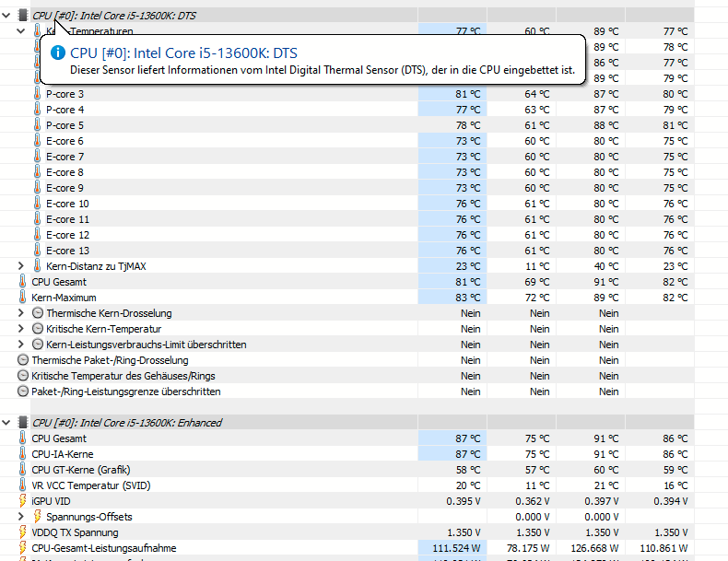Click thermometer icon of CPU-IA-Kerne

pos(22,454)
